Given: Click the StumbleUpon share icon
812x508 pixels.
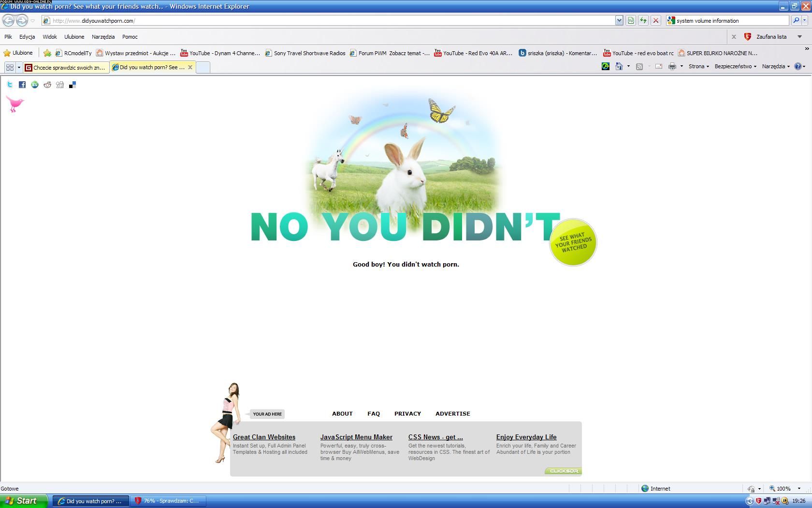Looking at the screenshot, I should [x=35, y=85].
